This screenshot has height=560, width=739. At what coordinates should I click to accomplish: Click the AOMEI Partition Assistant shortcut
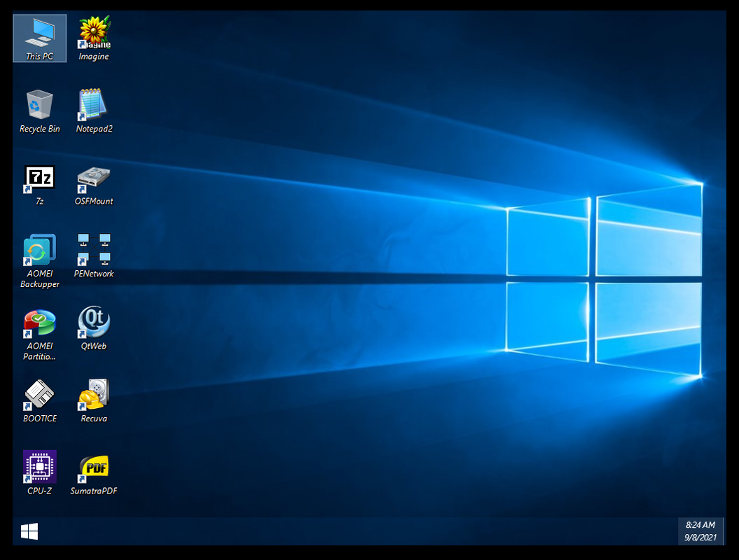point(40,334)
